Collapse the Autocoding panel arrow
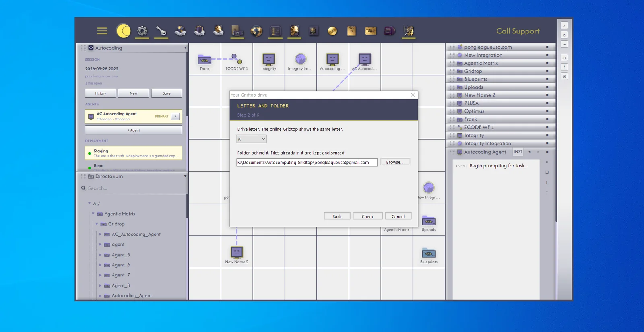Image resolution: width=644 pixels, height=332 pixels. [185, 48]
